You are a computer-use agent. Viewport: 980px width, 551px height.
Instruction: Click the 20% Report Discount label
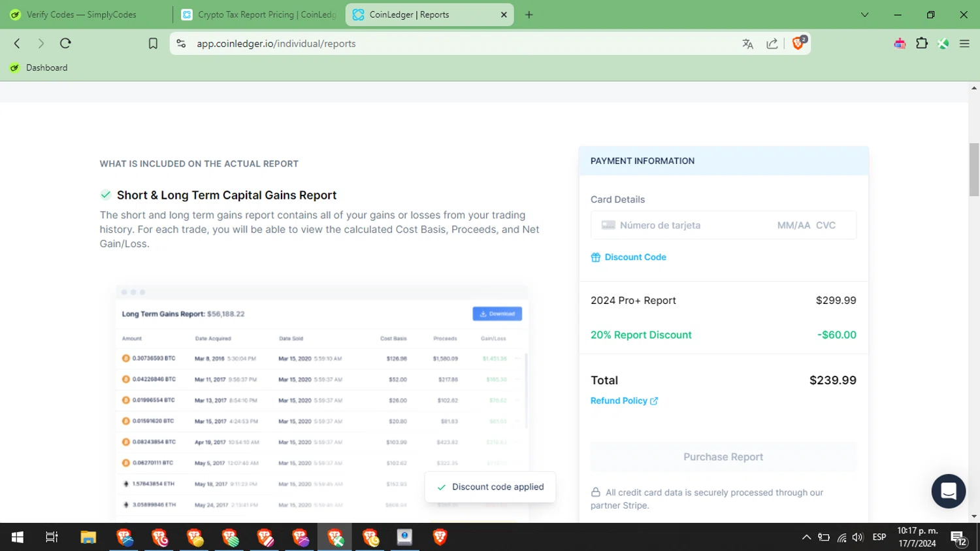pos(641,335)
